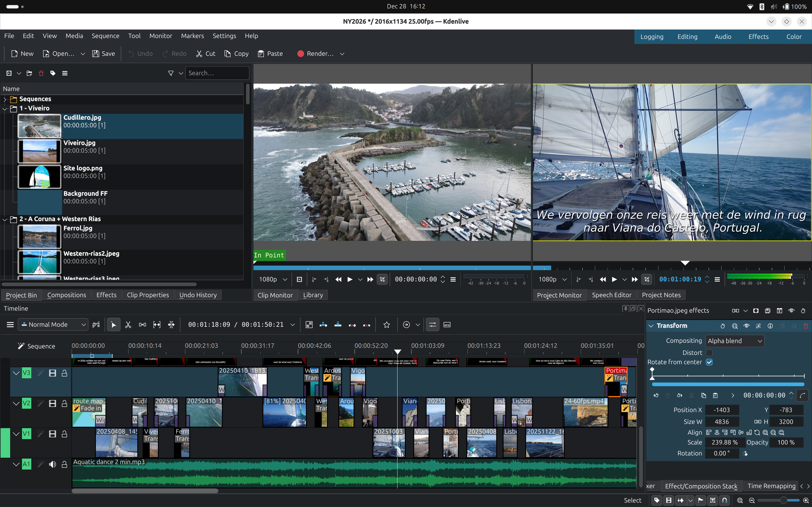The height and width of the screenshot is (507, 812).
Task: Open the Sequence menu
Action: [105, 36]
